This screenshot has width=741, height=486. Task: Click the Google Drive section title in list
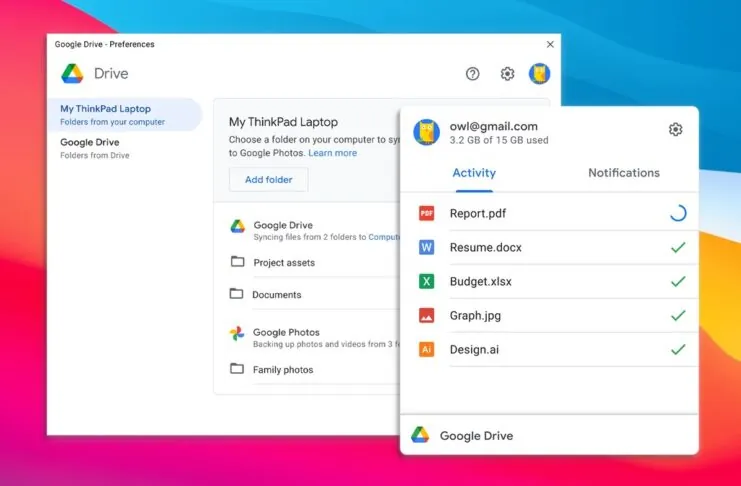click(x=283, y=226)
